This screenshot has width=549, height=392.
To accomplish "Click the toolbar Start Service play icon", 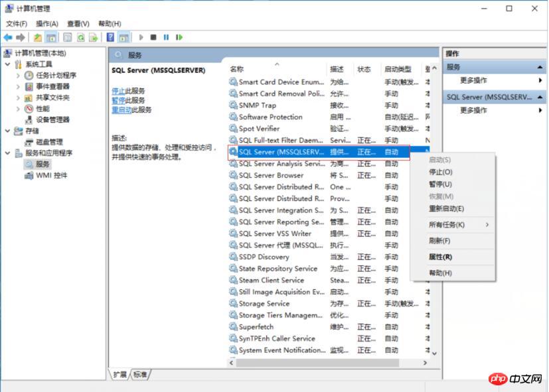I will point(141,37).
